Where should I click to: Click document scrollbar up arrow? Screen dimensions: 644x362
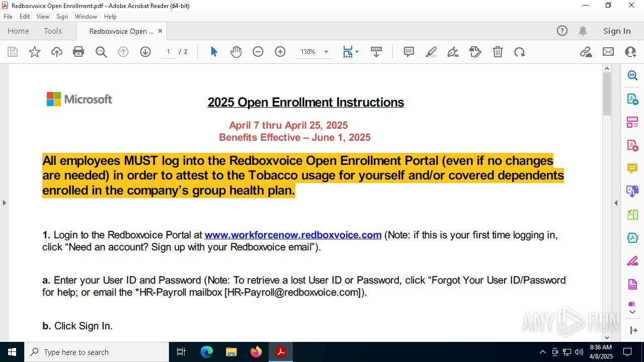click(607, 68)
